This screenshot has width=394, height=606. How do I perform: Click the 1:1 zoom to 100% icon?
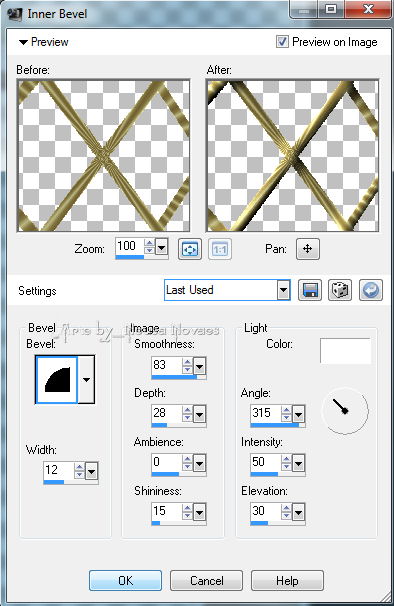[220, 249]
